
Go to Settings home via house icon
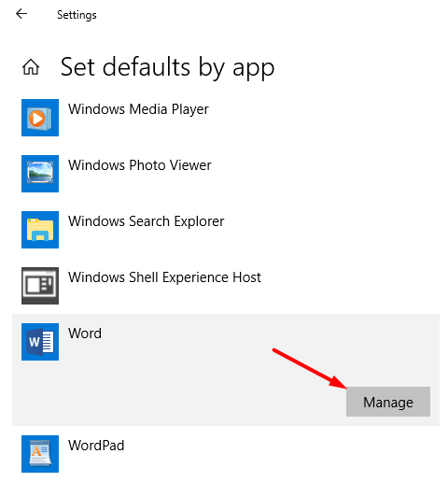[x=31, y=67]
